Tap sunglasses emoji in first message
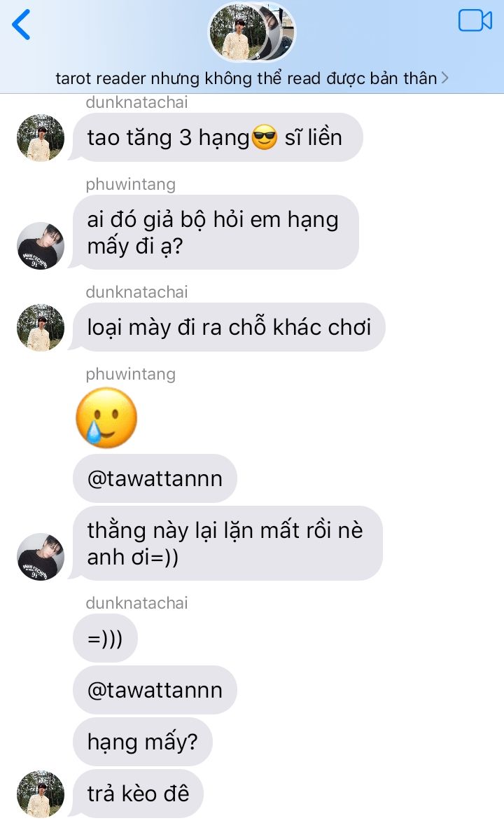Viewport: 504px width, 823px height. (265, 138)
